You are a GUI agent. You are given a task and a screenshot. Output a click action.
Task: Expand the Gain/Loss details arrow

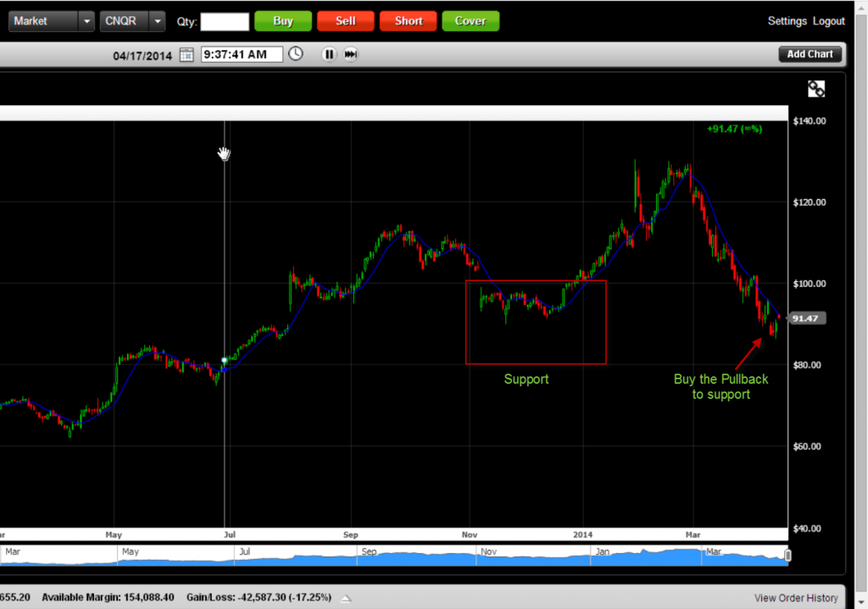[x=345, y=597]
